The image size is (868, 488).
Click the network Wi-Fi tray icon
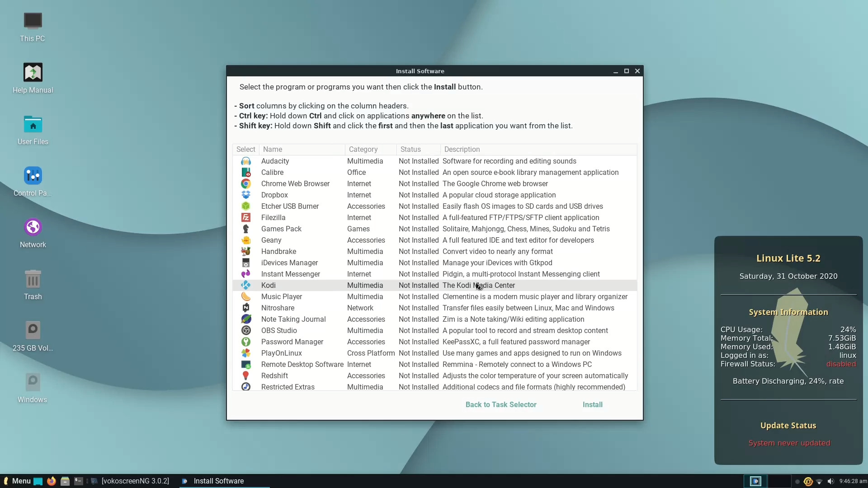[x=819, y=481]
